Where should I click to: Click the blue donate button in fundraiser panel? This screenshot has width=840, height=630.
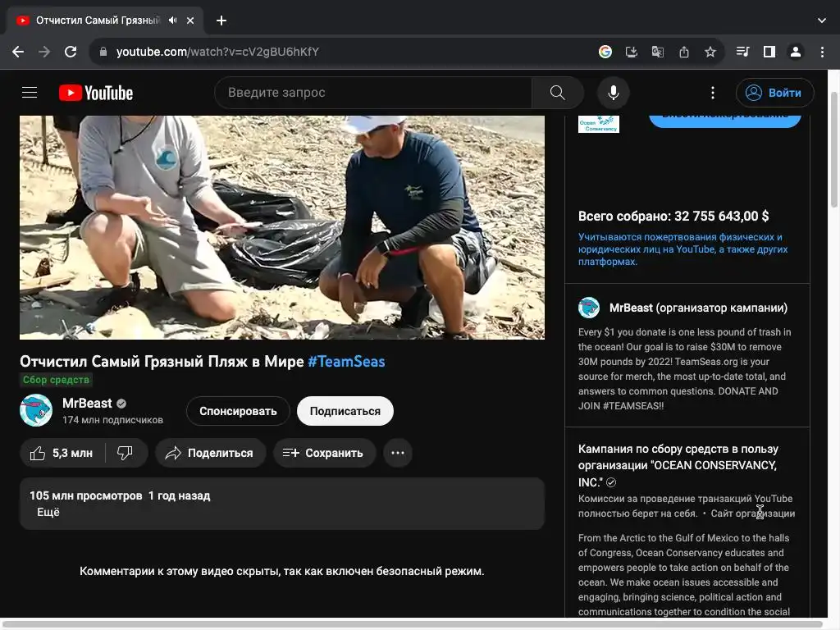[725, 121]
